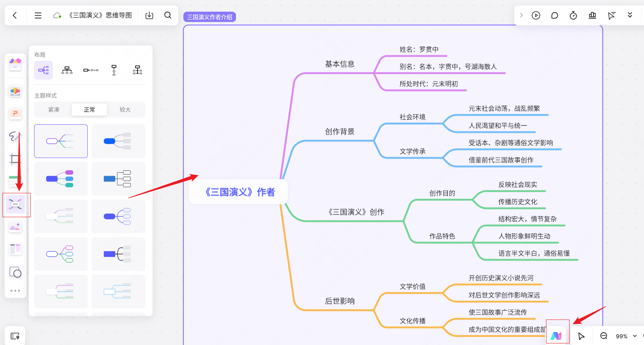644x345 pixels.
Task: Open the search magnifier
Action: click(x=168, y=15)
